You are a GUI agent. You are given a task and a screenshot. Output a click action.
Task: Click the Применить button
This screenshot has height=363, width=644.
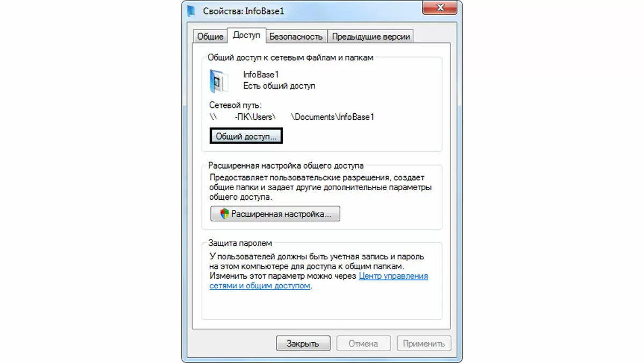click(424, 343)
